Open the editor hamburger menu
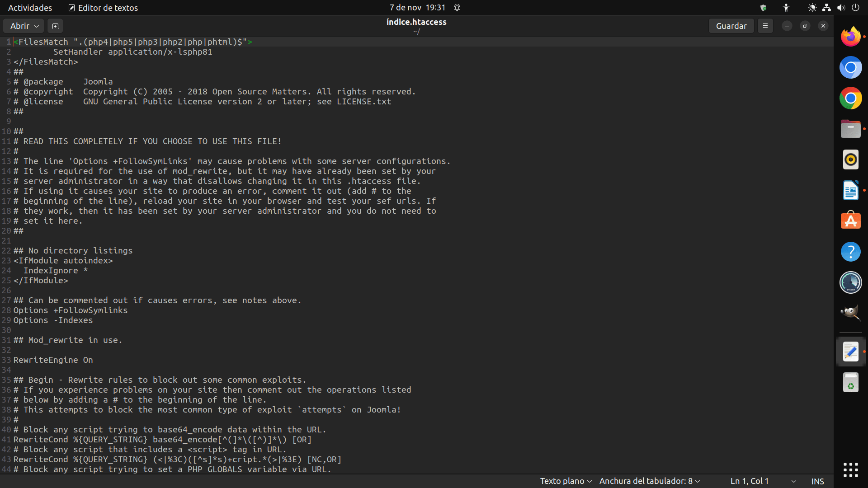The image size is (868, 488). coord(765,26)
